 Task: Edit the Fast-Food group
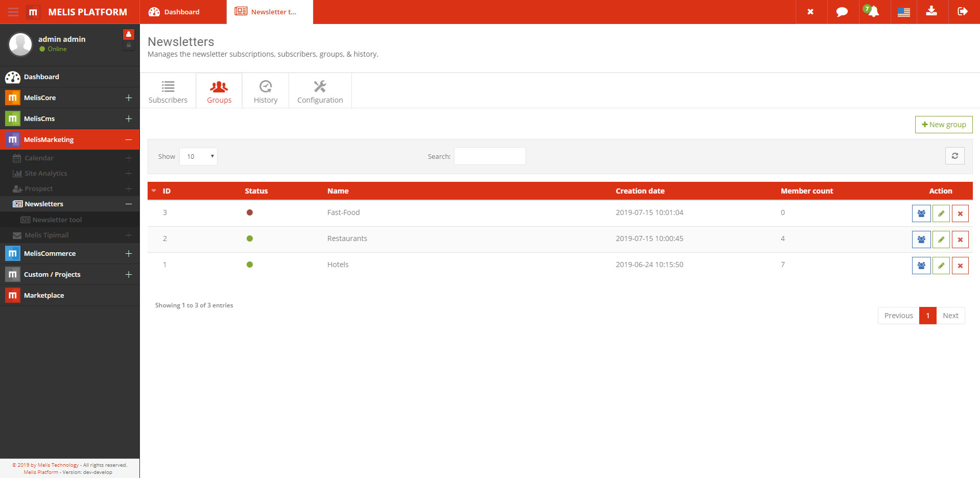[941, 213]
